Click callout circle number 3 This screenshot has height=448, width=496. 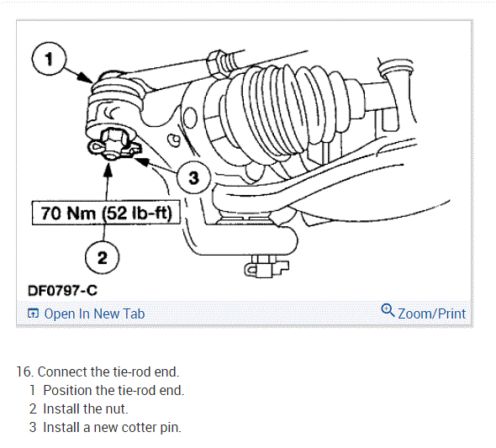pos(193,177)
